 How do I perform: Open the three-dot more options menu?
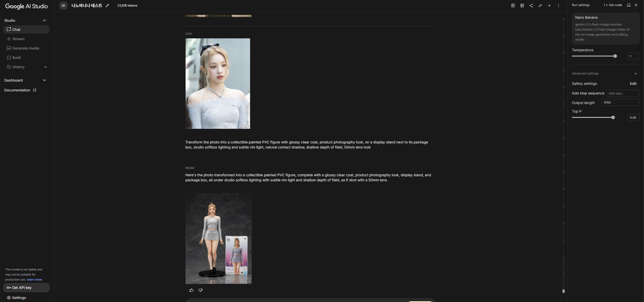(x=558, y=6)
